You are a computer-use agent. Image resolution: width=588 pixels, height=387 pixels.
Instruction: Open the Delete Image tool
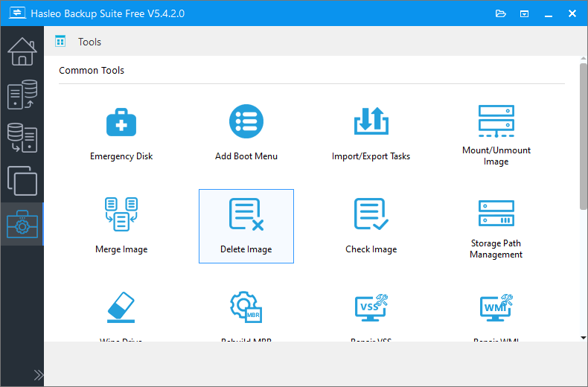click(246, 226)
